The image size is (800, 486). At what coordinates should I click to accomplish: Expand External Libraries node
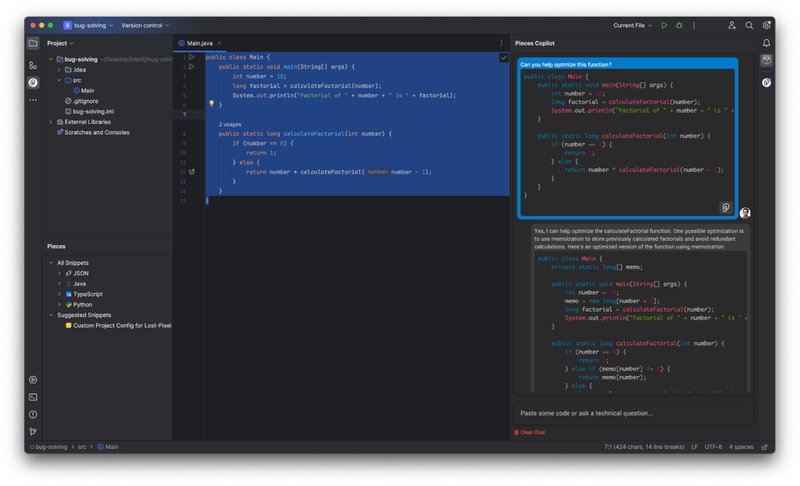pos(51,122)
